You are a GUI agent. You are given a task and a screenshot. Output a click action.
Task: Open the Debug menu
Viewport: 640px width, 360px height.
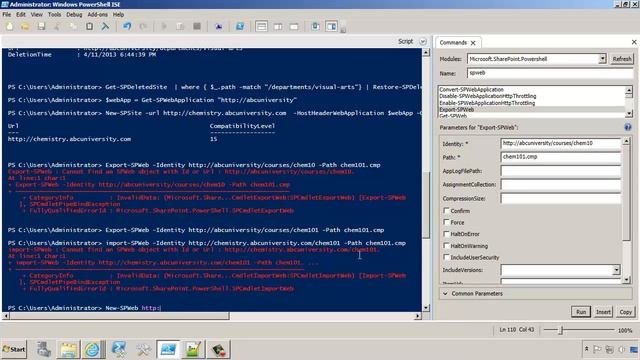tap(74, 14)
